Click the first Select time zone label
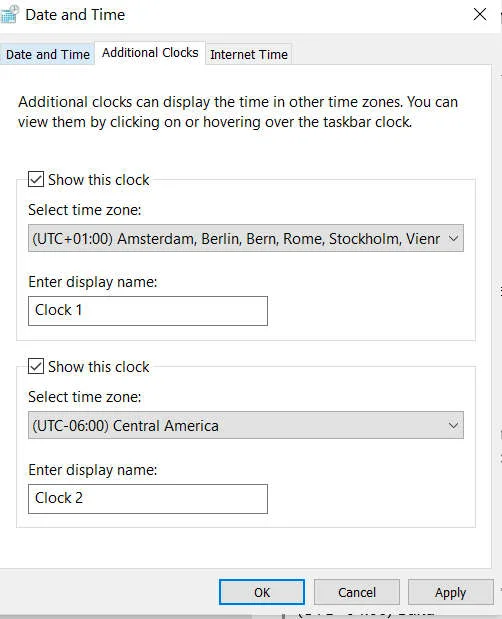The image size is (502, 619). tap(84, 210)
